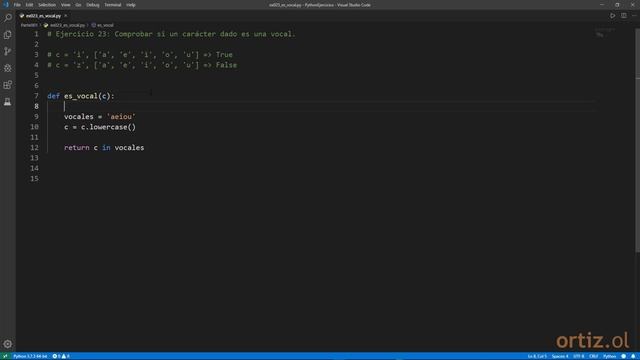Open the View menu
Viewport: 640px width, 360px height.
coord(65,5)
